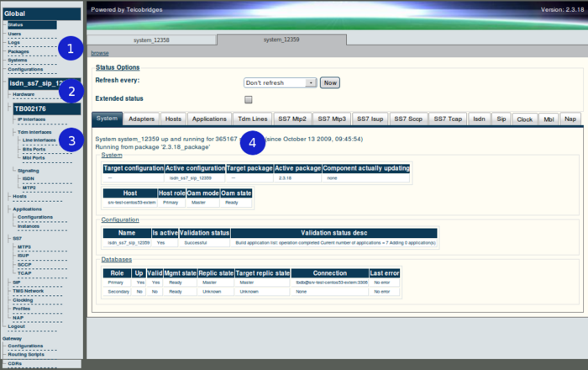Select Hardware in the navigation tree
Screen dimensions: 588x370
point(24,94)
